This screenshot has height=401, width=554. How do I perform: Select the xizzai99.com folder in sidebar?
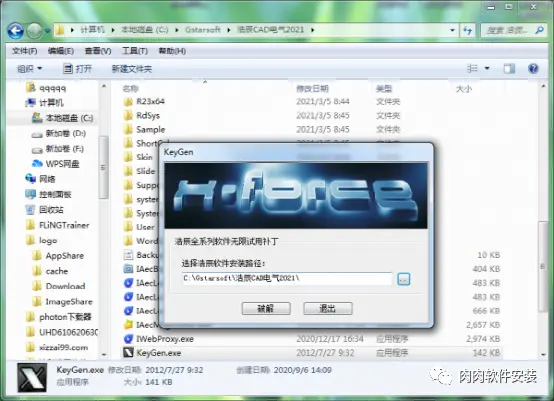click(x=57, y=347)
